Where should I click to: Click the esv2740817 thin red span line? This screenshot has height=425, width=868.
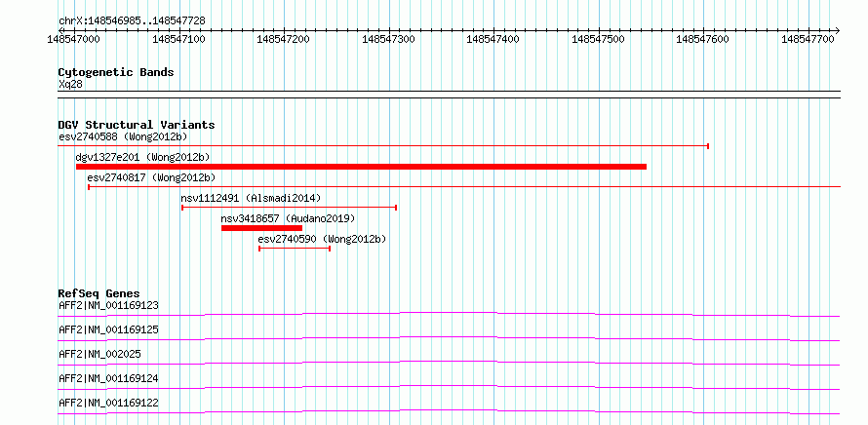pyautogui.click(x=464, y=187)
